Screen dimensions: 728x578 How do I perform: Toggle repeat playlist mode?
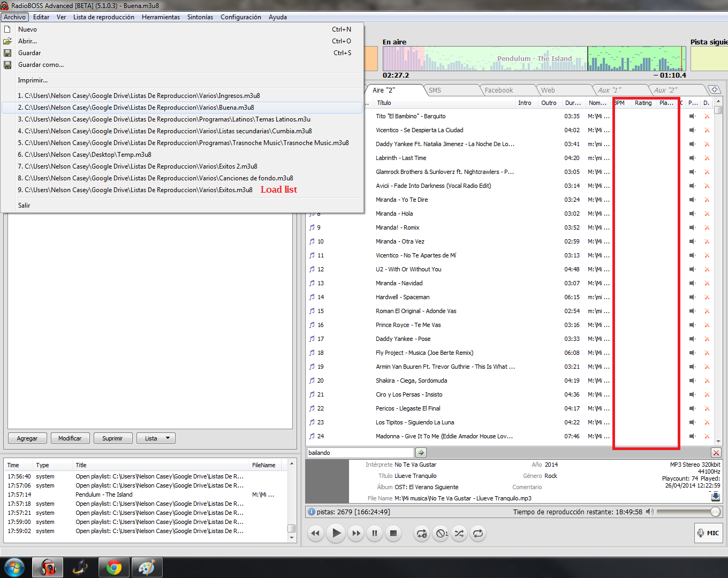click(x=478, y=533)
